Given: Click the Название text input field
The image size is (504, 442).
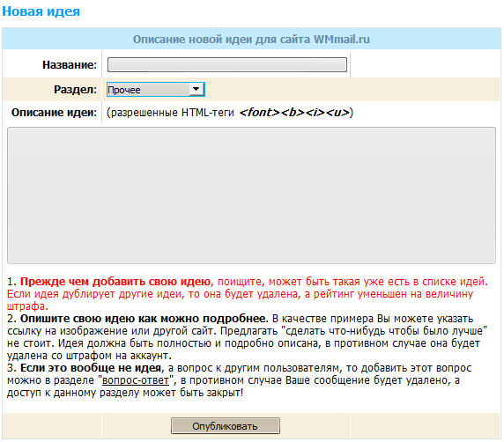Looking at the screenshot, I should tap(227, 64).
